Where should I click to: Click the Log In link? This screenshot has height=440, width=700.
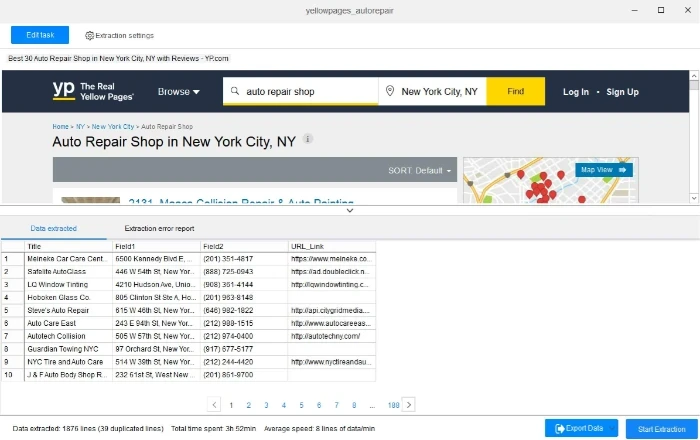(575, 92)
